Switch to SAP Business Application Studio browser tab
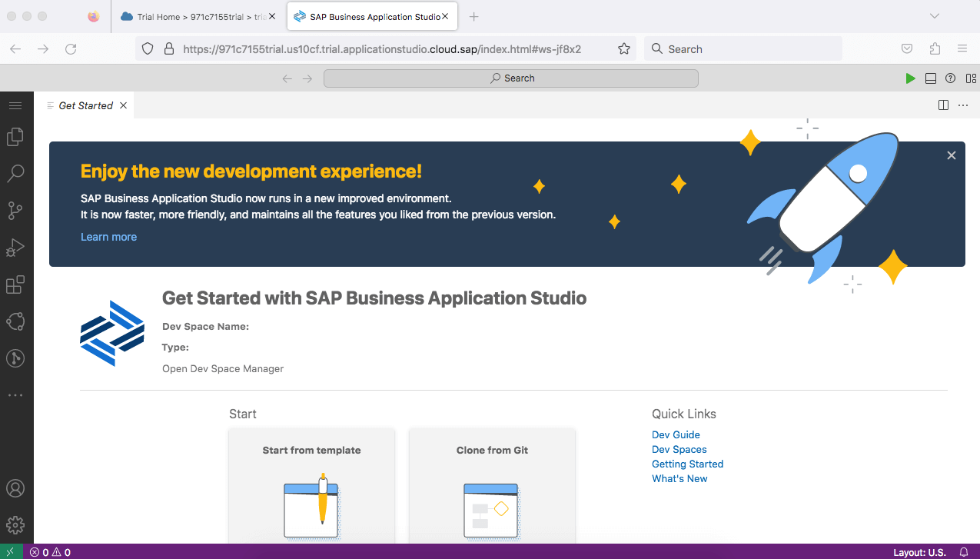980x559 pixels. [372, 16]
